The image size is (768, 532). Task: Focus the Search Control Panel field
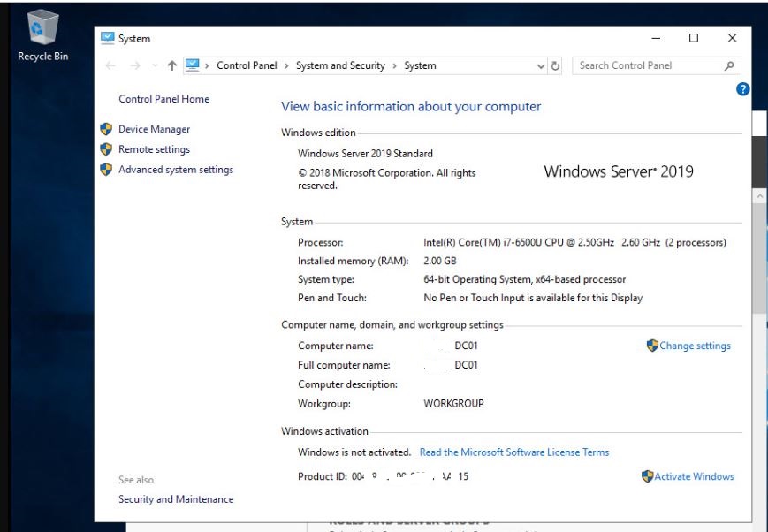tap(657, 65)
